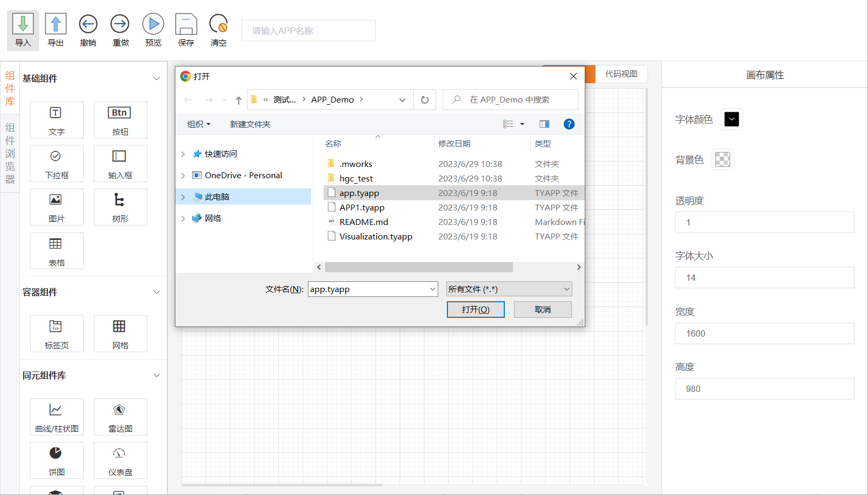This screenshot has height=495, width=868.
Task: Select the 树形 tree component
Action: pyautogui.click(x=120, y=207)
